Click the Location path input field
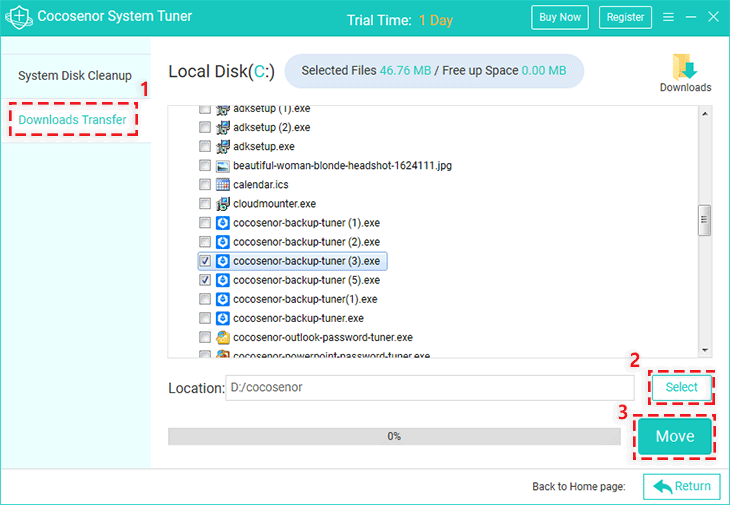 coord(430,387)
